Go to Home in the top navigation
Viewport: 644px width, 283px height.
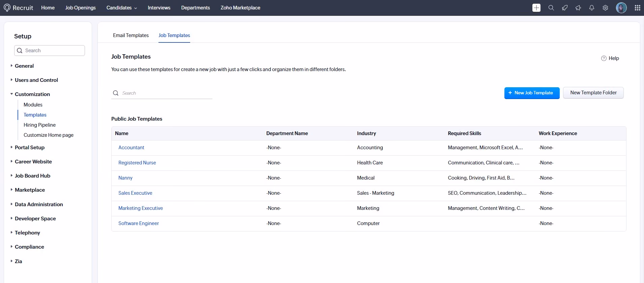[48, 8]
